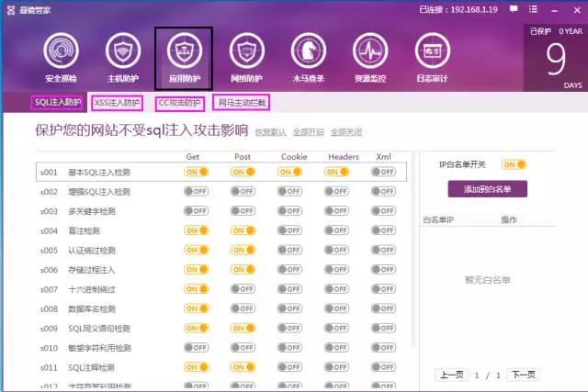Image resolution: width=588 pixels, height=392 pixels.
Task: Switch to XSS注入防护 tab
Action: [x=117, y=103]
